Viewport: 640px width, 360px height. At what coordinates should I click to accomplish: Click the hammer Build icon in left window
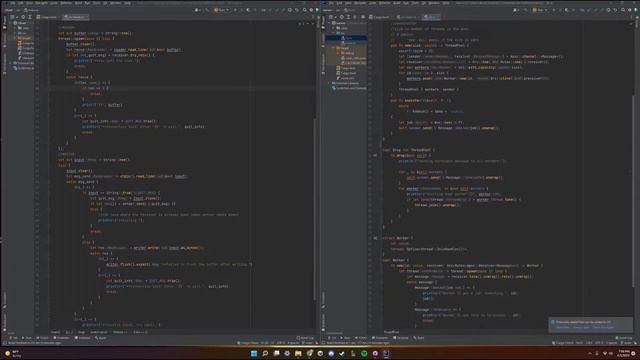coord(207,10)
